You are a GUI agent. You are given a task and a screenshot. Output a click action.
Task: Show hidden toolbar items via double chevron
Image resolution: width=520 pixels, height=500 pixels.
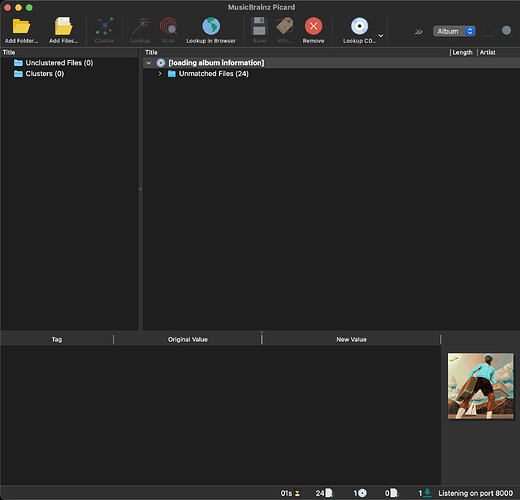click(x=419, y=32)
